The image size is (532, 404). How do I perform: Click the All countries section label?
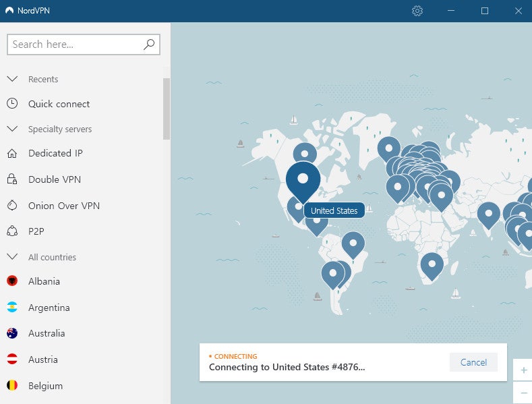point(52,257)
